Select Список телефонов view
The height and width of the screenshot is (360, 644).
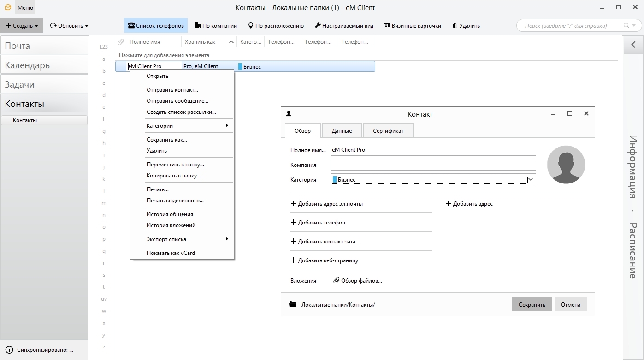(x=156, y=26)
